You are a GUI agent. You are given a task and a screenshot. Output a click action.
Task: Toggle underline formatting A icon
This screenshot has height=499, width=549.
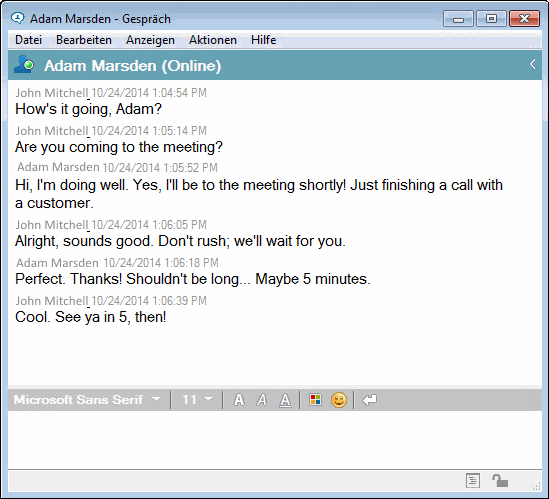(x=285, y=400)
